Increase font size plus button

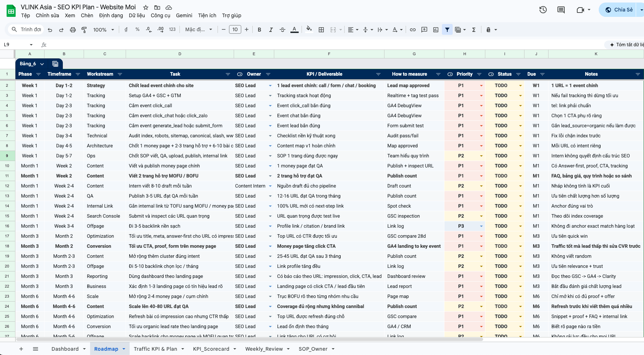pos(247,30)
